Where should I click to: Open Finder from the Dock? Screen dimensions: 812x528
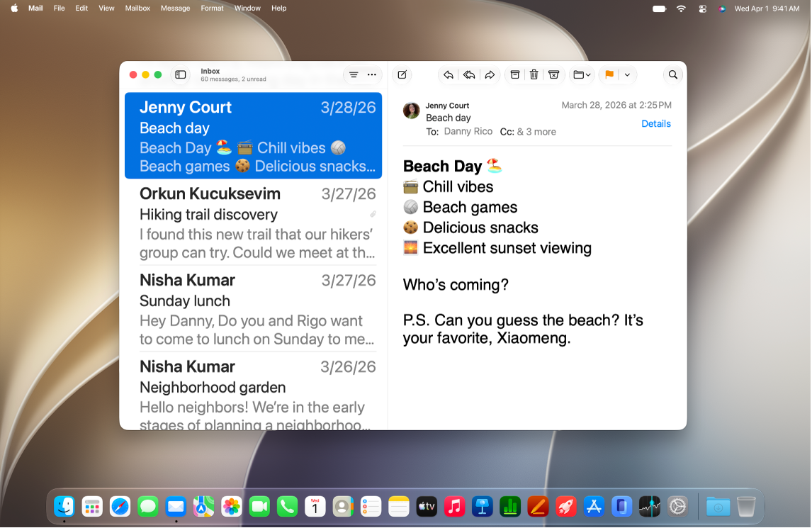64,506
